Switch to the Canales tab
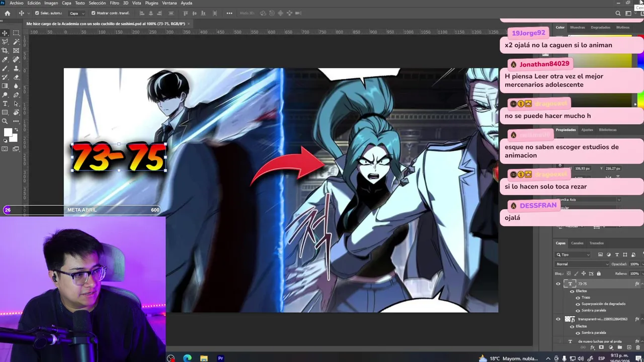This screenshot has width=644, height=362. 577,243
